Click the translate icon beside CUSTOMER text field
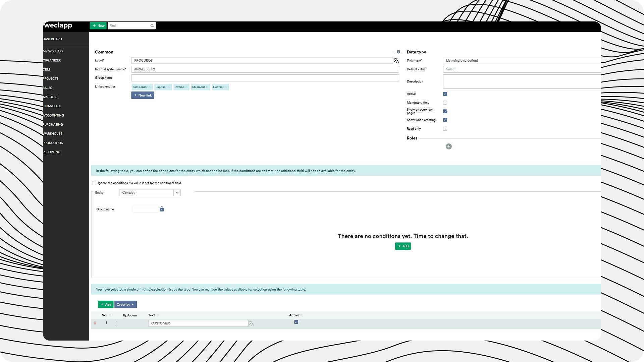 coord(251,323)
